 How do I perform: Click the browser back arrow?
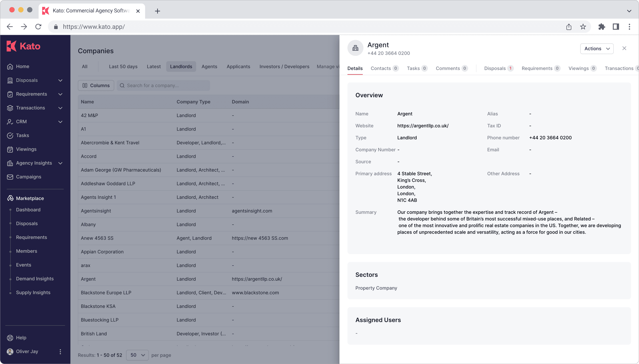tap(10, 27)
